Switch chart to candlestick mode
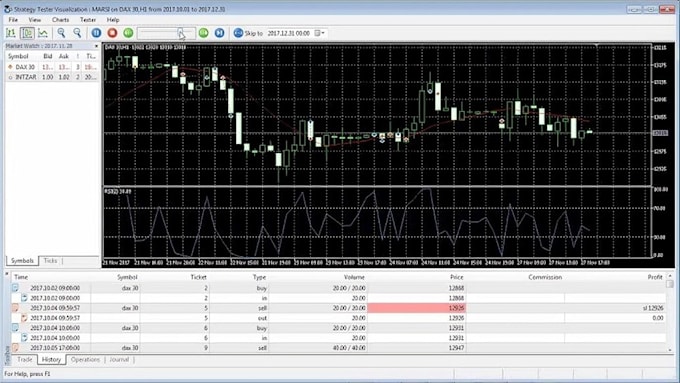 pyautogui.click(x=27, y=33)
